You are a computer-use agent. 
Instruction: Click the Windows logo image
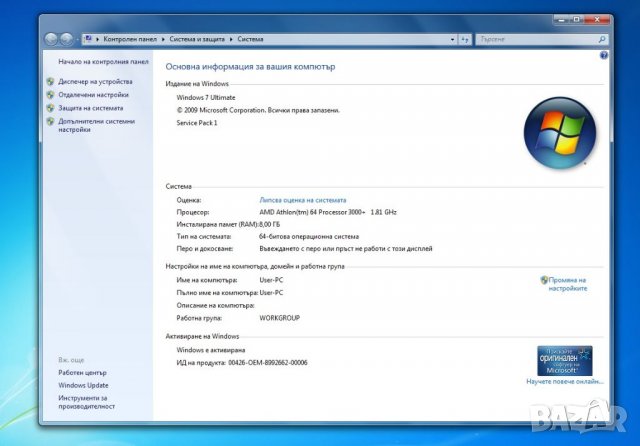(559, 132)
